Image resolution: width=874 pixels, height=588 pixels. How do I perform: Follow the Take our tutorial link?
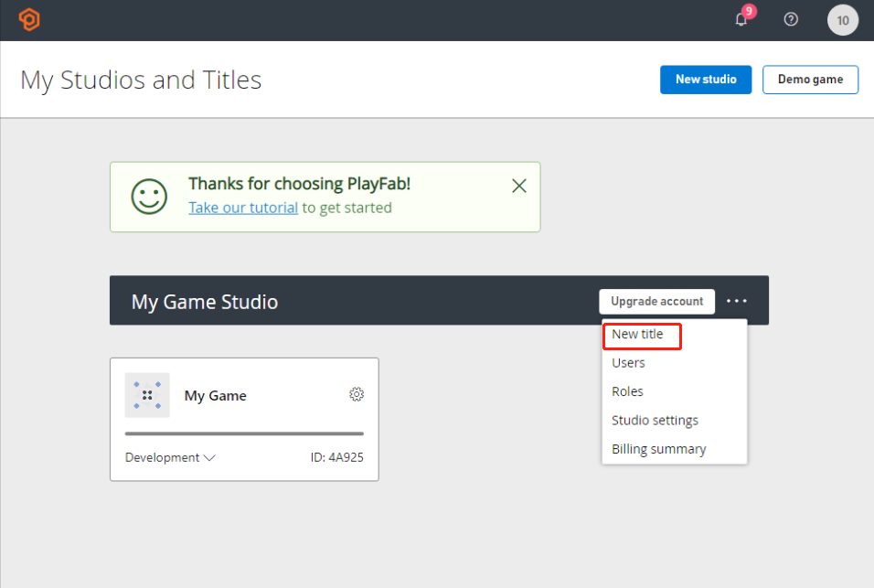coord(243,208)
